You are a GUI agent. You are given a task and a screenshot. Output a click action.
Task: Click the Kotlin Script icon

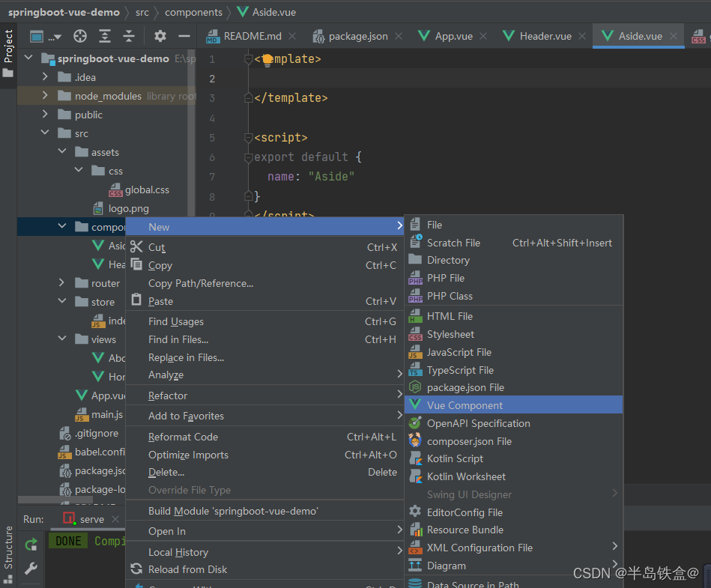pyautogui.click(x=415, y=458)
